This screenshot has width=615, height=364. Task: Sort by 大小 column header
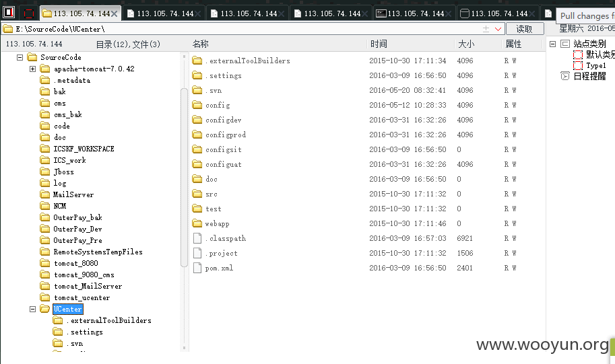click(x=466, y=44)
